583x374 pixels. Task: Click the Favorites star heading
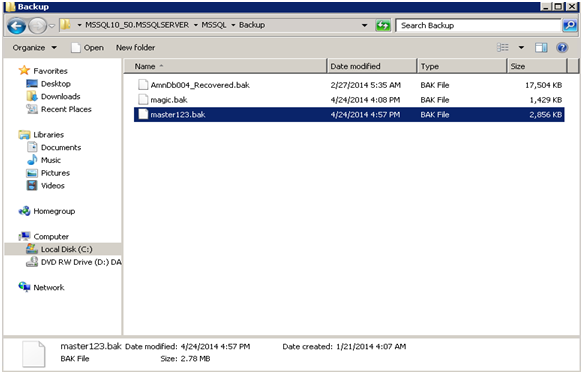pos(44,71)
